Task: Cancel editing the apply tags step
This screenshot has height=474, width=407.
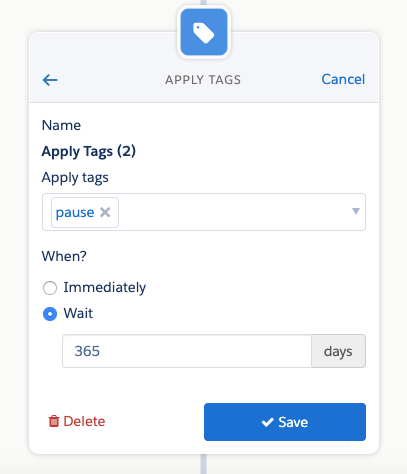Action: coord(343,79)
